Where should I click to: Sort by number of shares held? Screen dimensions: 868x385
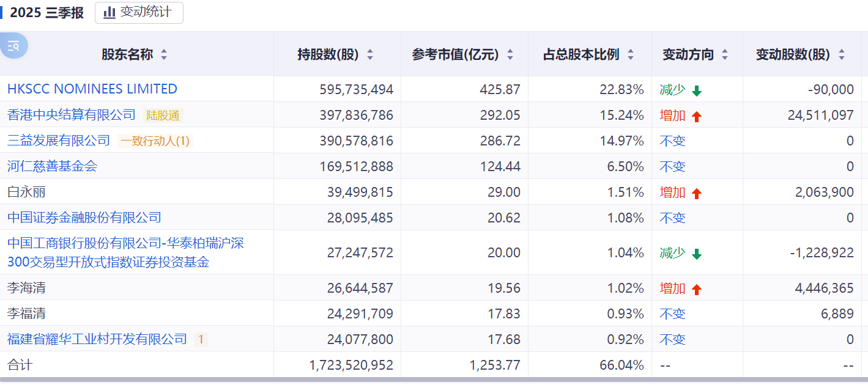(370, 55)
